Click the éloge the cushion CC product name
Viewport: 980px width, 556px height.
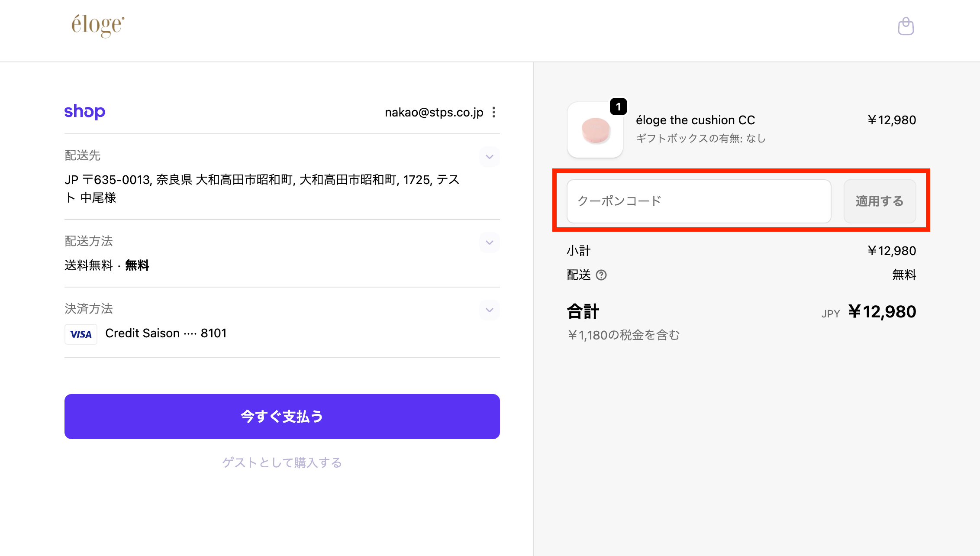click(x=695, y=120)
